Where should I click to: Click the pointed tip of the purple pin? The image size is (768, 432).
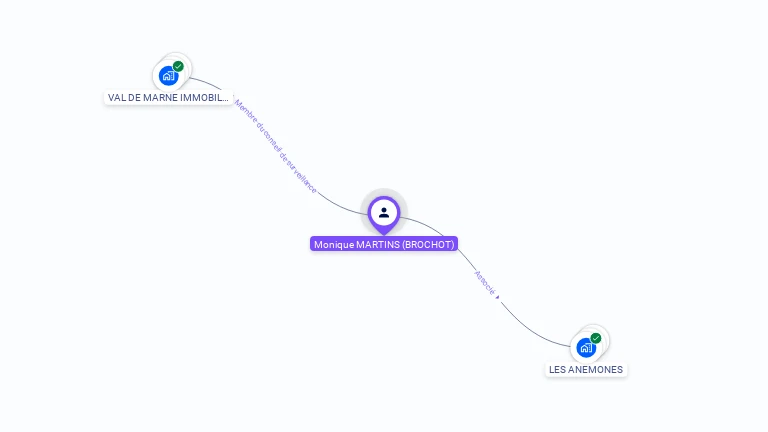[x=384, y=233]
